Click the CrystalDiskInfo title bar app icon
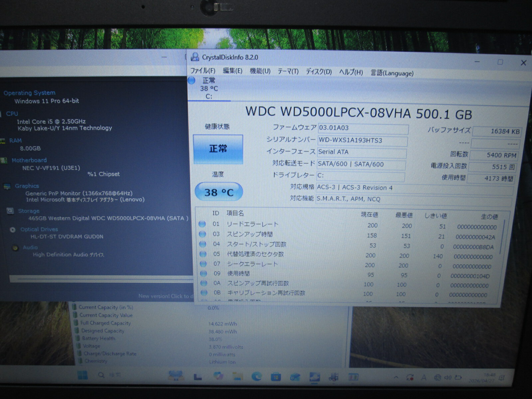Viewport: 532px width, 399px height. (195, 57)
